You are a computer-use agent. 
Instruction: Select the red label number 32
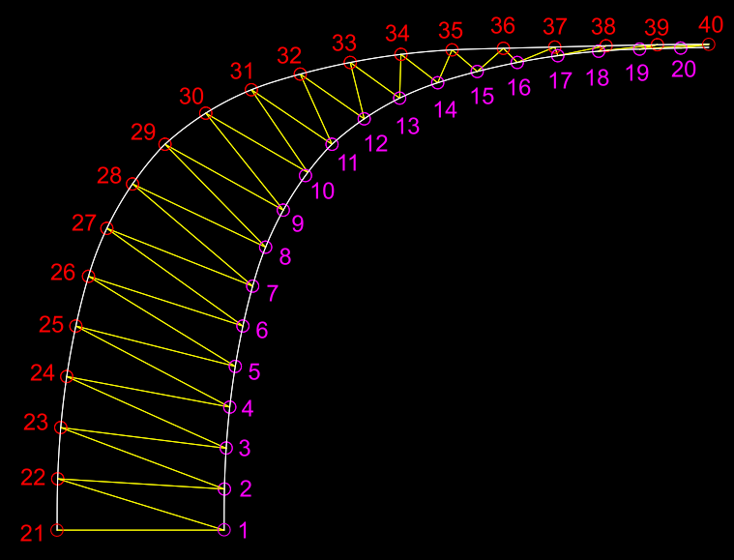click(x=289, y=55)
